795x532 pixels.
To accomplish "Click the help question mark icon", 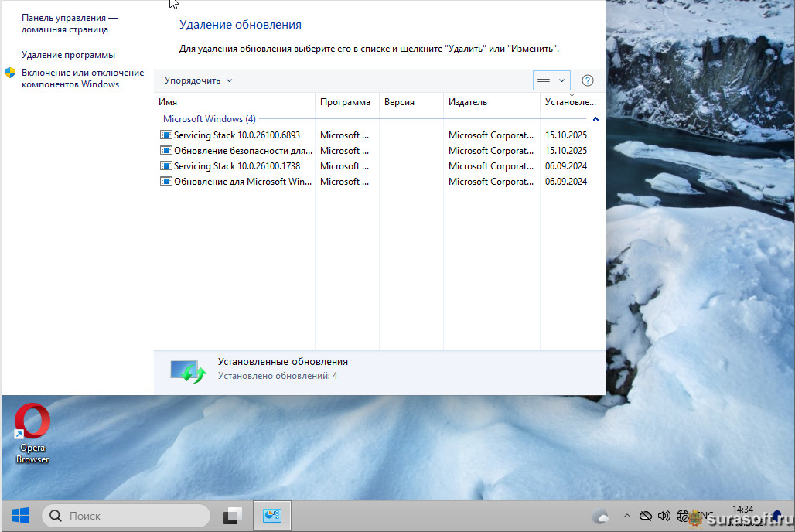I will coord(587,80).
